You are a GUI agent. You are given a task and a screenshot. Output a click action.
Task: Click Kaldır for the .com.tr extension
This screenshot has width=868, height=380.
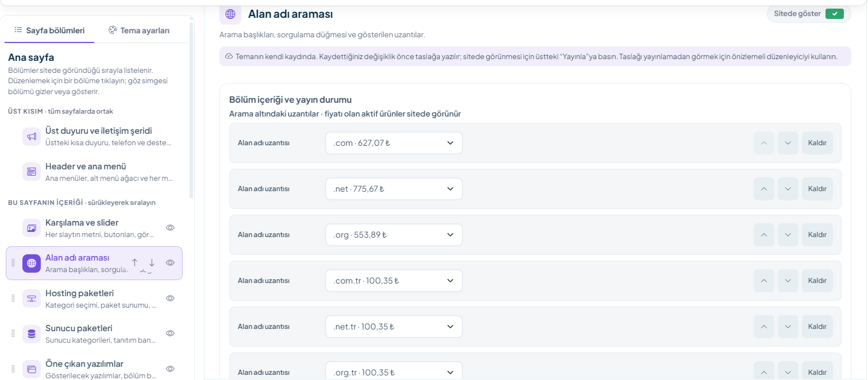pyautogui.click(x=817, y=281)
